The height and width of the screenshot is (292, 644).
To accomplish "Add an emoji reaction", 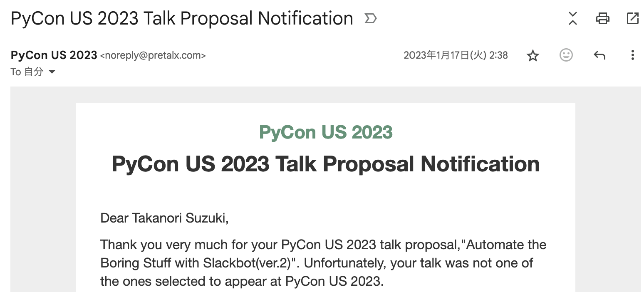I will pyautogui.click(x=566, y=55).
